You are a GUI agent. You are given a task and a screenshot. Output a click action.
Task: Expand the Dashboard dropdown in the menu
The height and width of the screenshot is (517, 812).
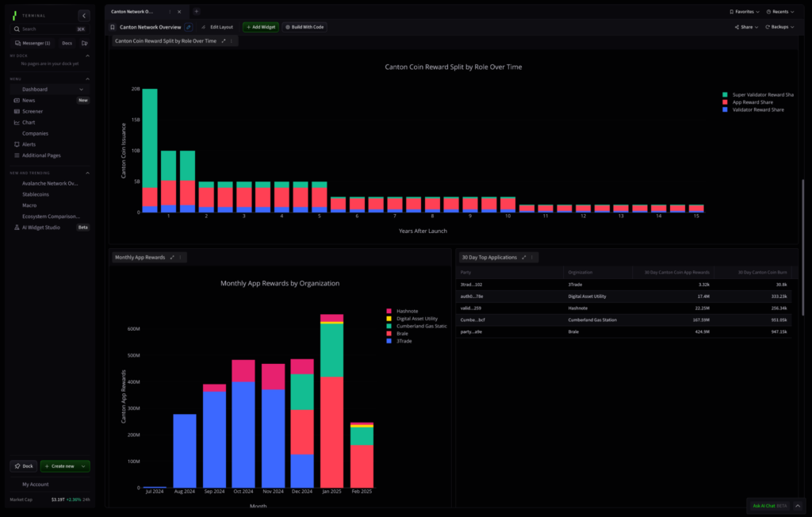pos(82,90)
